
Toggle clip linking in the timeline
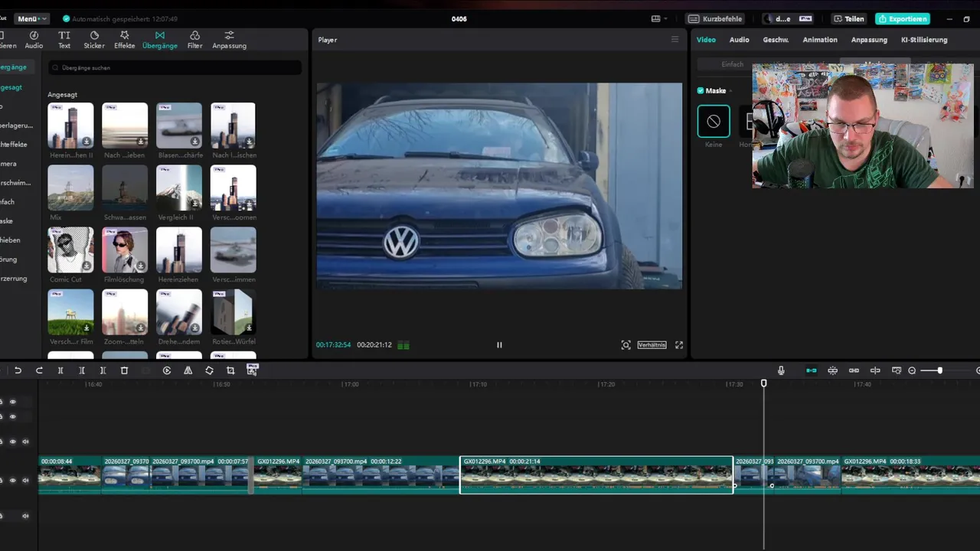click(854, 370)
